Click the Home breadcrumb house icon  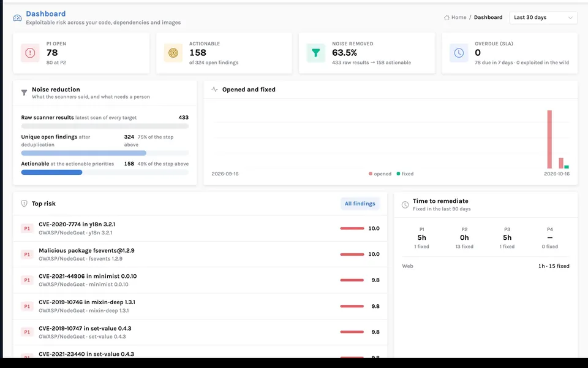pos(447,18)
